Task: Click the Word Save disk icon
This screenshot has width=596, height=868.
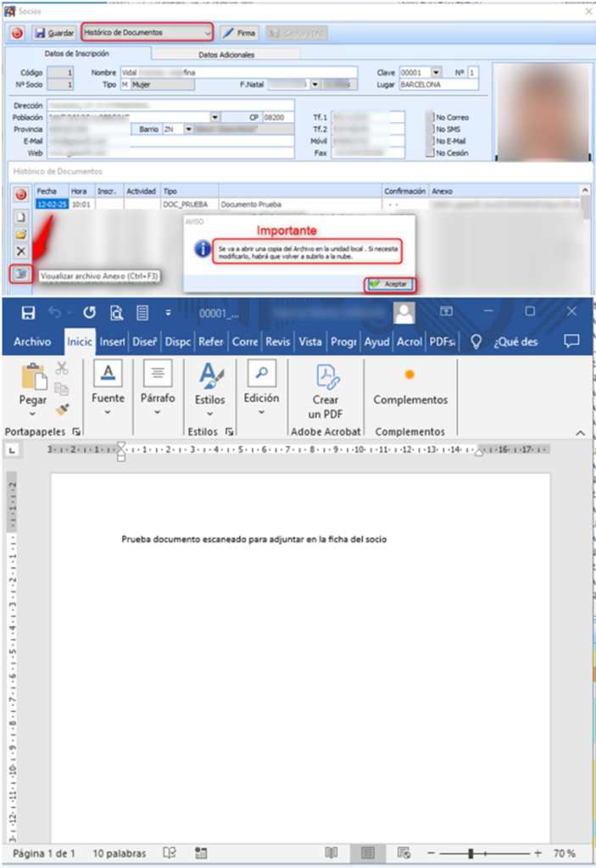Action: [28, 313]
